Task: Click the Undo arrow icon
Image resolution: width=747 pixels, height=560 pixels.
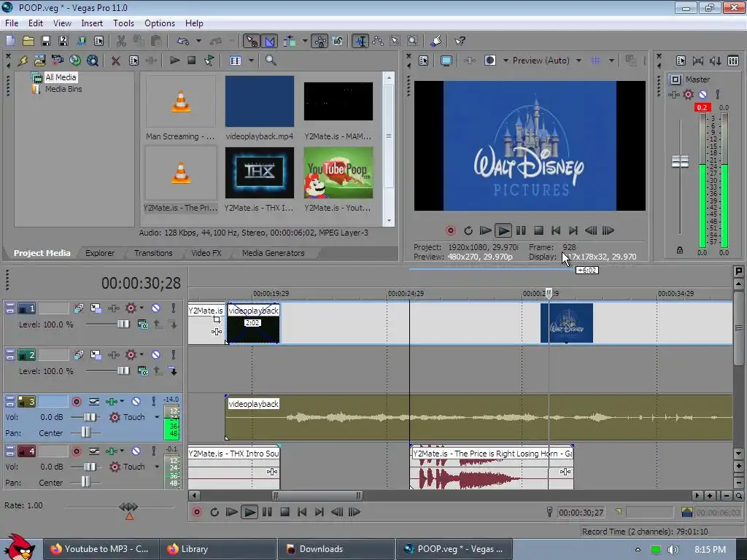Action: pos(183,41)
